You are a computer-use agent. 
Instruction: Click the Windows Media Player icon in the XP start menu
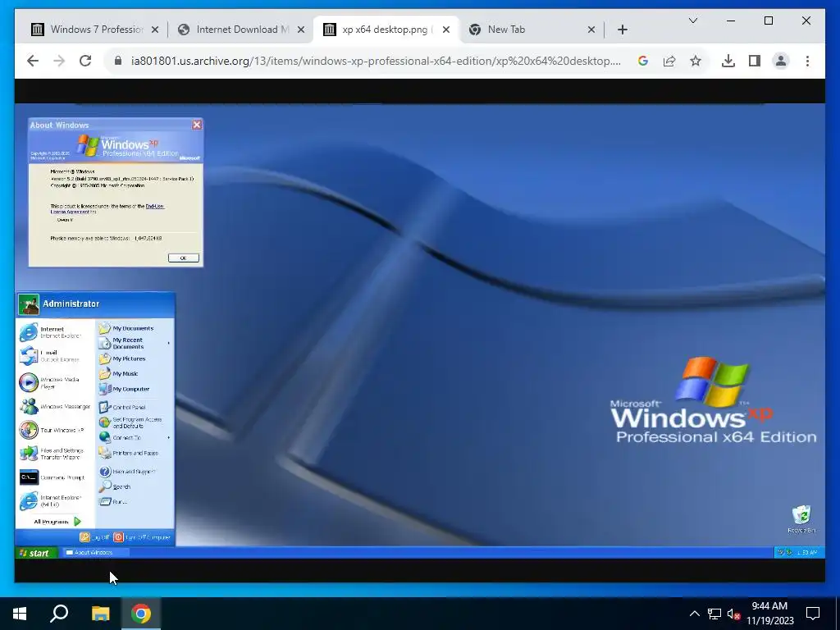tap(29, 382)
